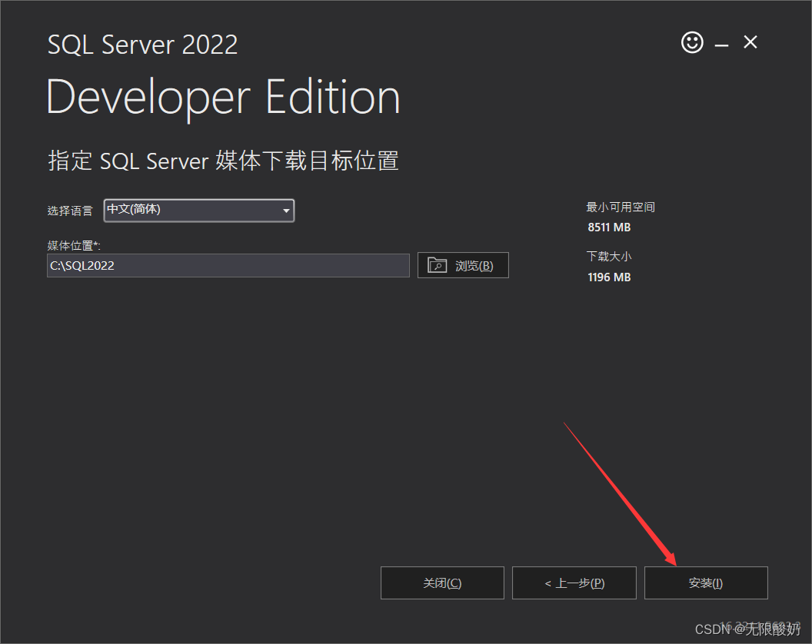This screenshot has width=812, height=644.
Task: Click the Developer Edition heading
Action: pos(223,98)
